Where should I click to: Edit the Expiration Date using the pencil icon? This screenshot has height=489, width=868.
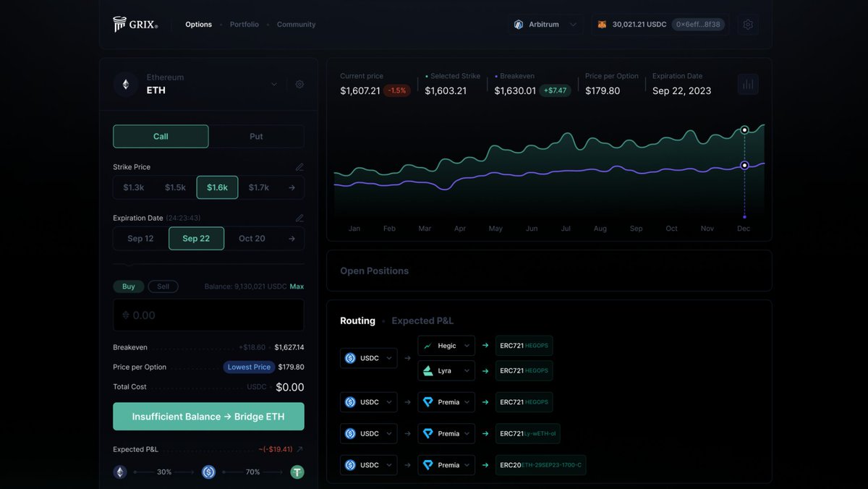(x=299, y=218)
